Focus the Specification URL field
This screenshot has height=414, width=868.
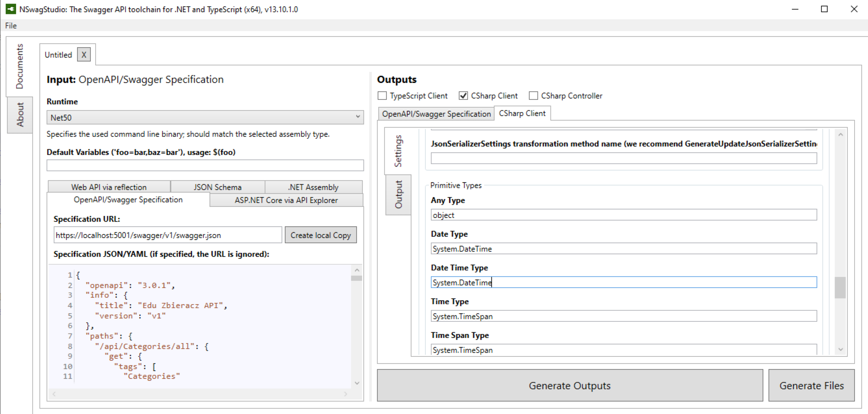(x=168, y=235)
